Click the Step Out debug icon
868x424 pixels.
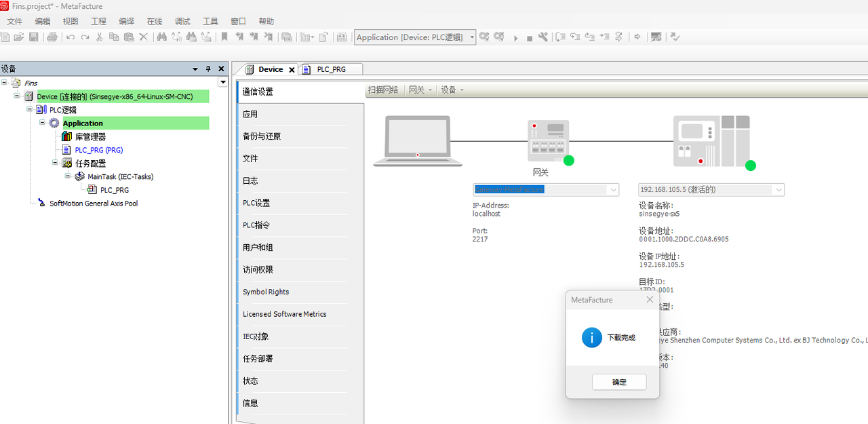point(589,37)
